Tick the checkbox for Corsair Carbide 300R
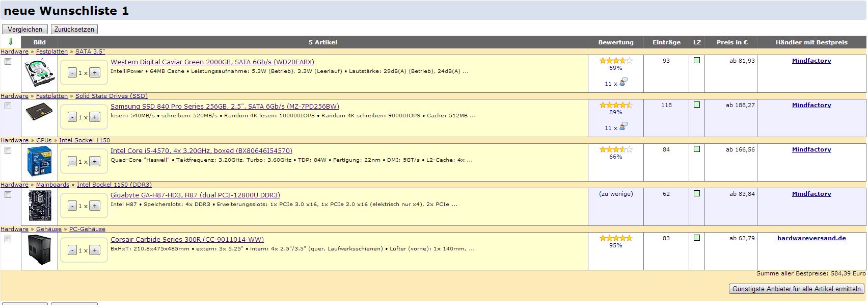 click(x=8, y=239)
